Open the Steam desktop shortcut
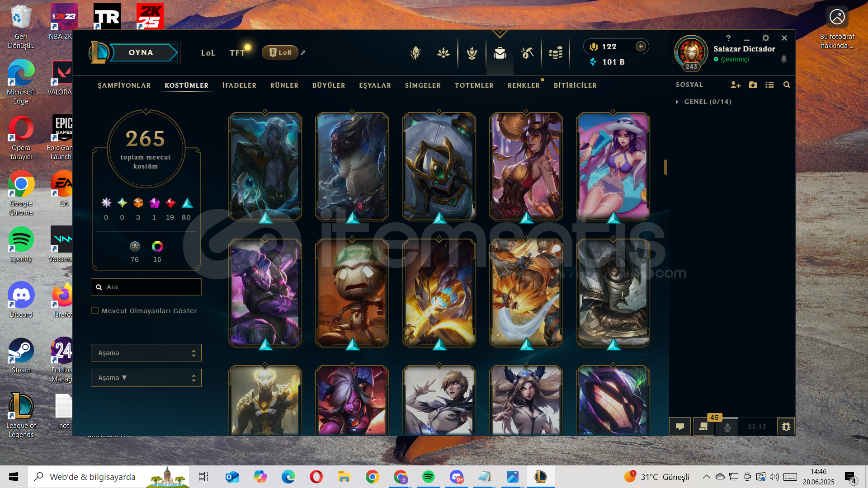868x488 pixels. tap(21, 356)
